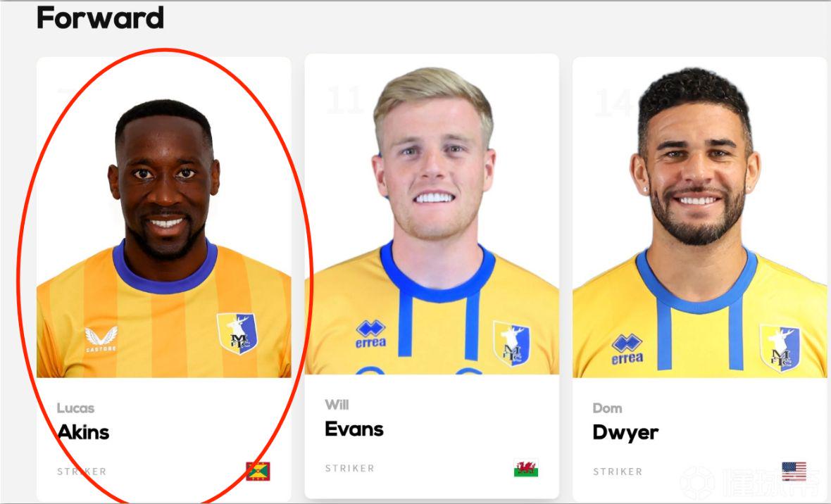Click the Evans surname link
Screen dimensions: 831x504
[x=354, y=429]
